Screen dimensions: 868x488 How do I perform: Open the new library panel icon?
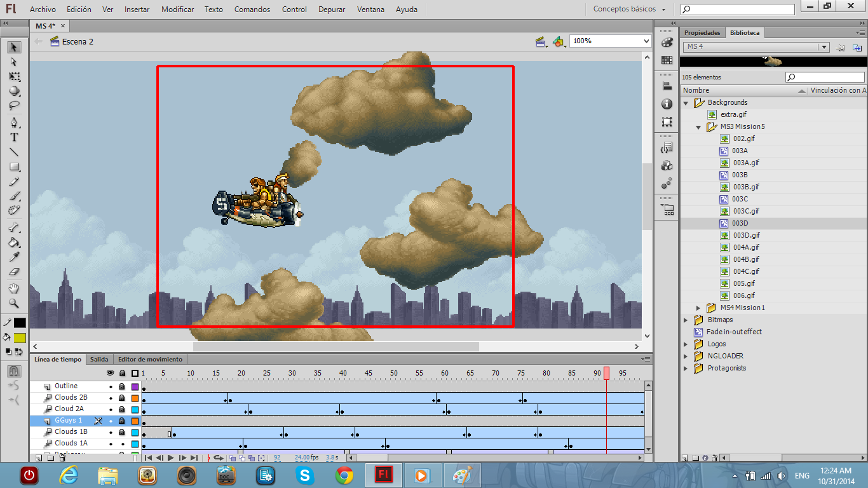click(x=857, y=47)
